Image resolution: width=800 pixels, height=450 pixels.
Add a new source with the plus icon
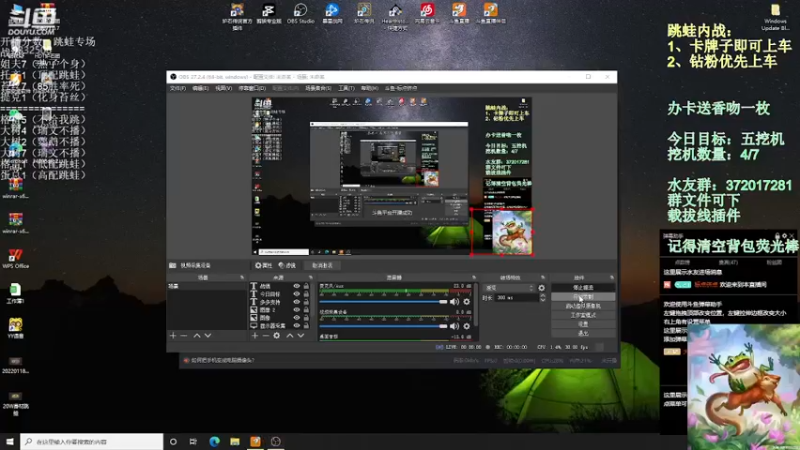(255, 335)
